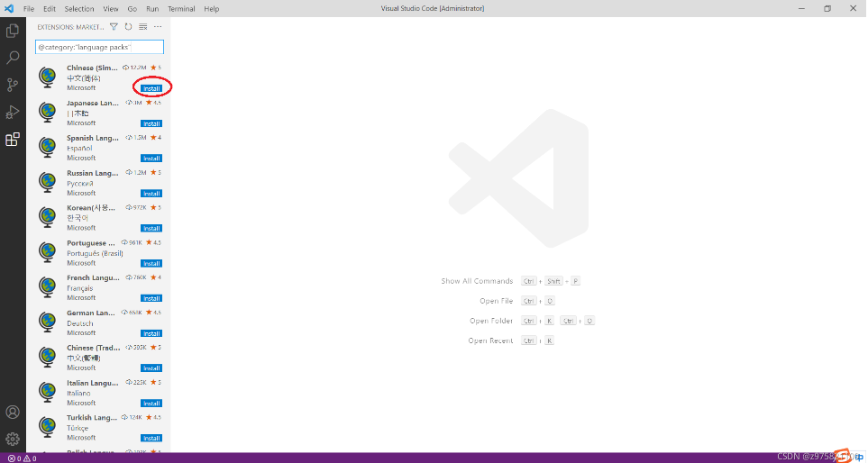Open the Explorer view in activity bar

tap(13, 31)
